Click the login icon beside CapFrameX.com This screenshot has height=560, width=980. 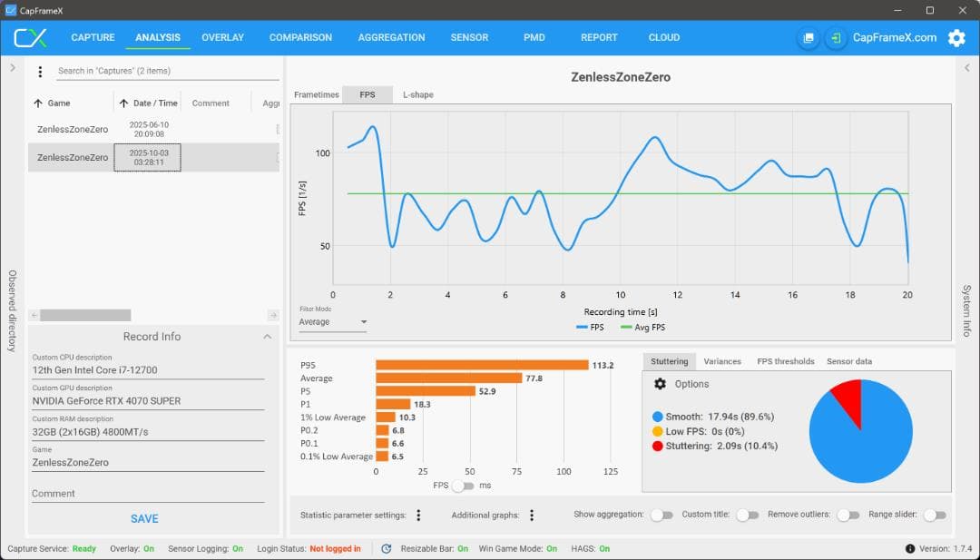pos(835,38)
